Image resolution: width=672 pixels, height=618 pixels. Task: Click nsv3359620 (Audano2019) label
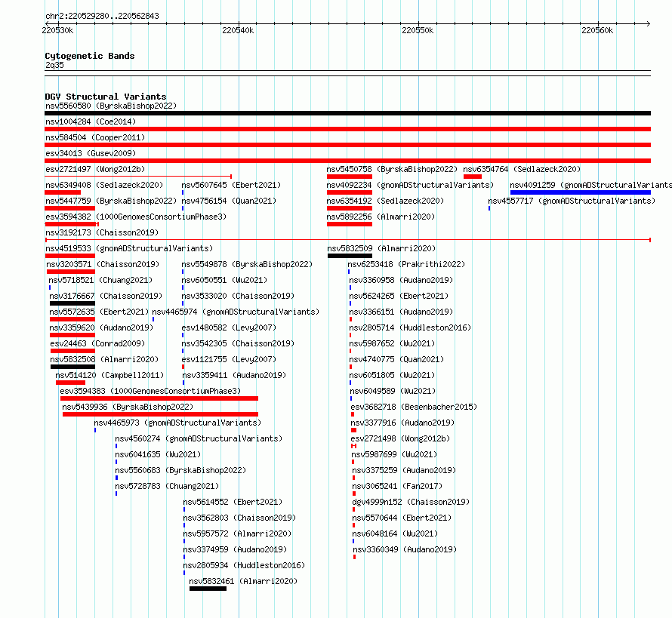[x=101, y=327]
